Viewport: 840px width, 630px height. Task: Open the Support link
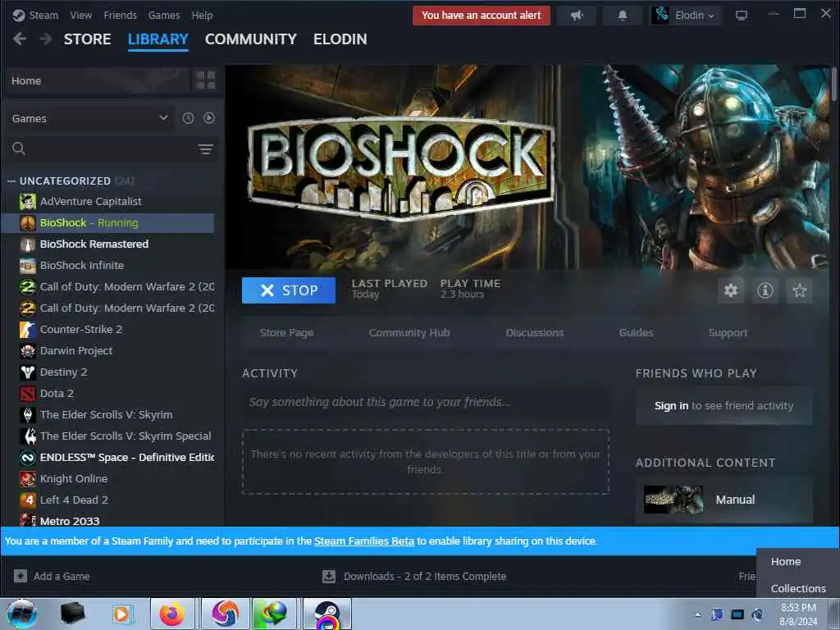728,333
